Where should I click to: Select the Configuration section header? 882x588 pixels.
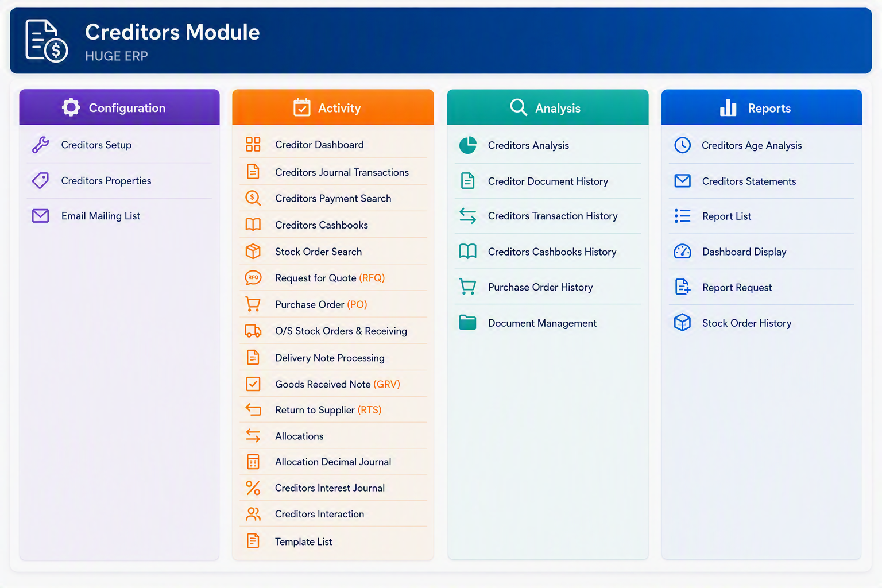[119, 107]
